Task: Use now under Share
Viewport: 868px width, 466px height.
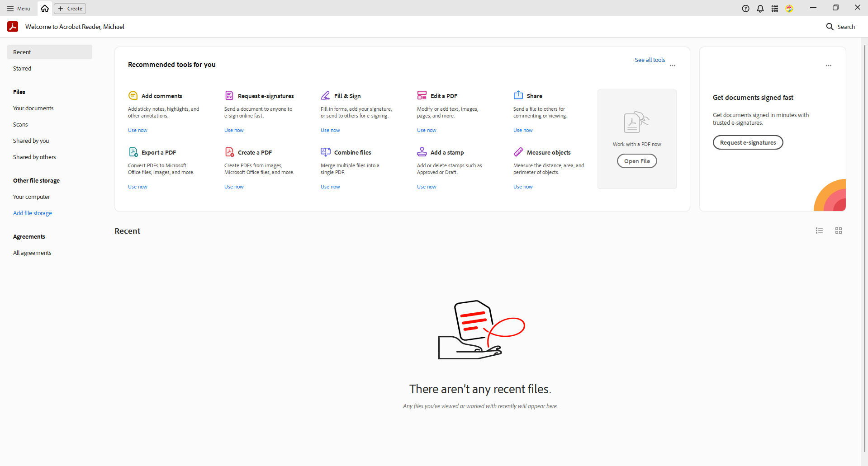Action: (x=523, y=130)
